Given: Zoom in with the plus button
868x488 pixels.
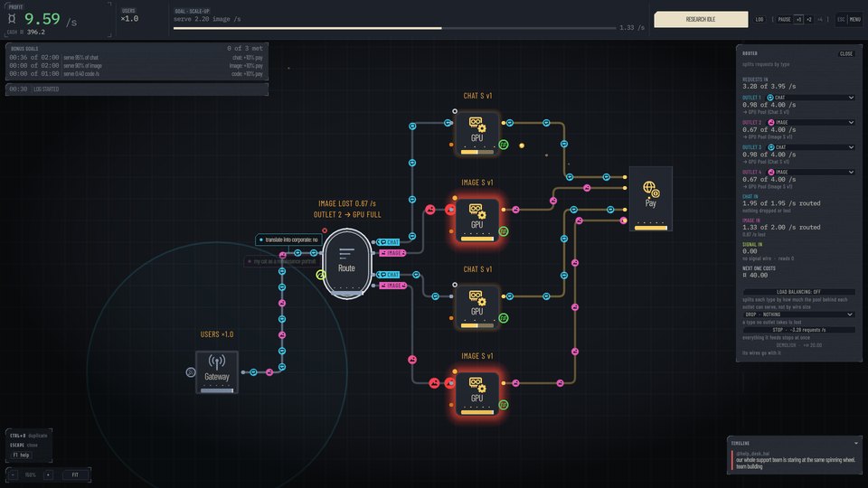Looking at the screenshot, I should (x=49, y=474).
